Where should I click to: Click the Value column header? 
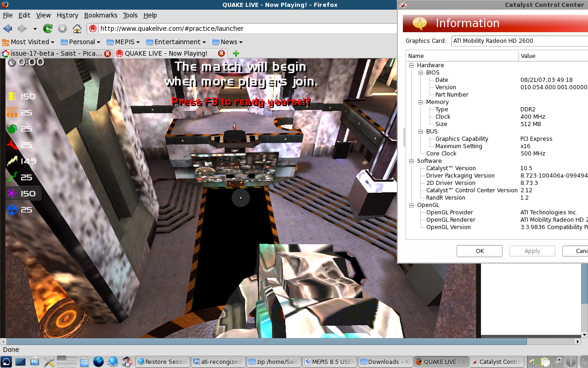pos(554,56)
